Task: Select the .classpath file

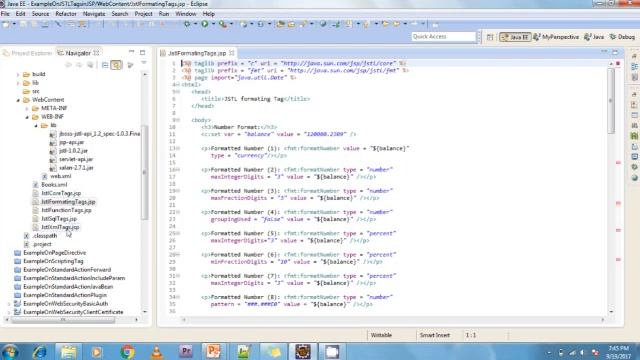Action: point(44,236)
